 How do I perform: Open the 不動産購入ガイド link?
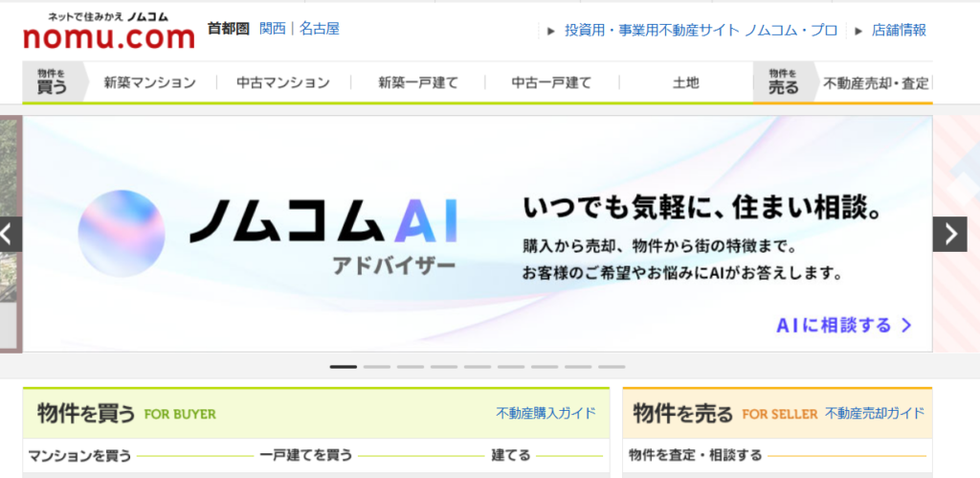pyautogui.click(x=546, y=413)
